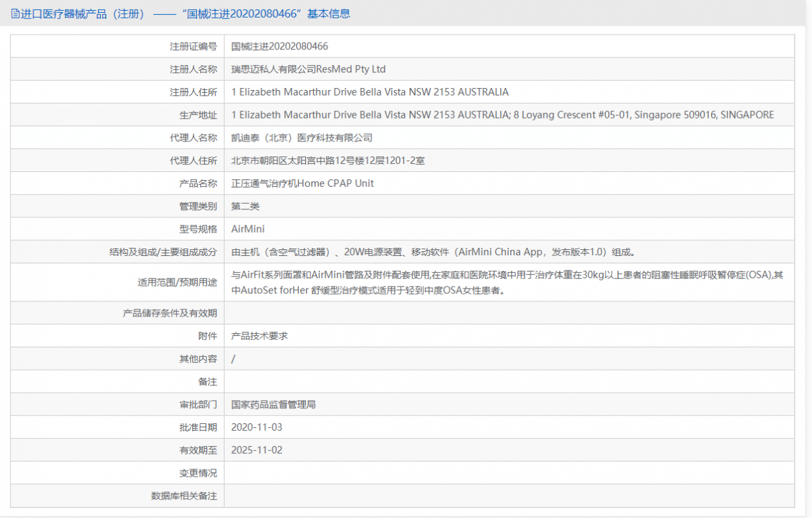Open the '产品技术要求' attachment entry
Viewport: 812px width, 518px height.
[x=259, y=336]
